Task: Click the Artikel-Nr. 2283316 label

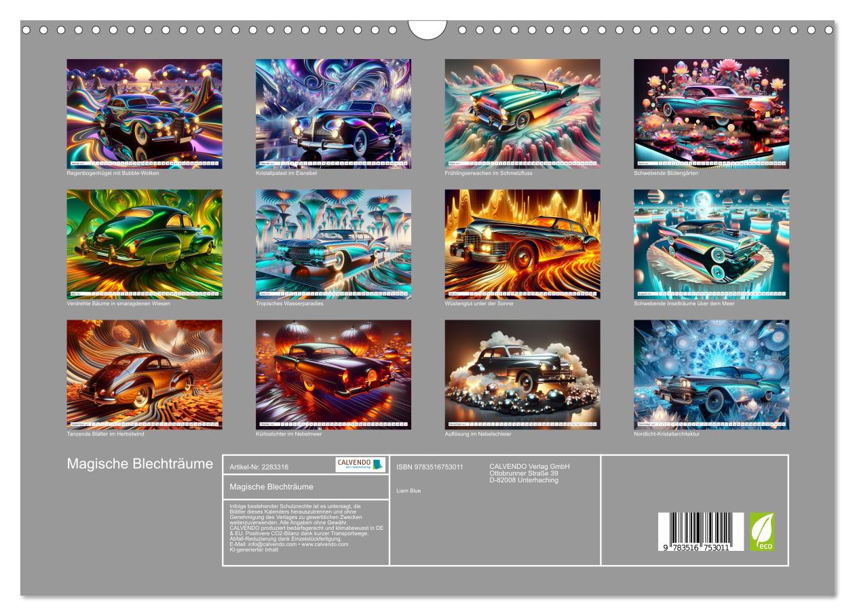Action: (259, 467)
